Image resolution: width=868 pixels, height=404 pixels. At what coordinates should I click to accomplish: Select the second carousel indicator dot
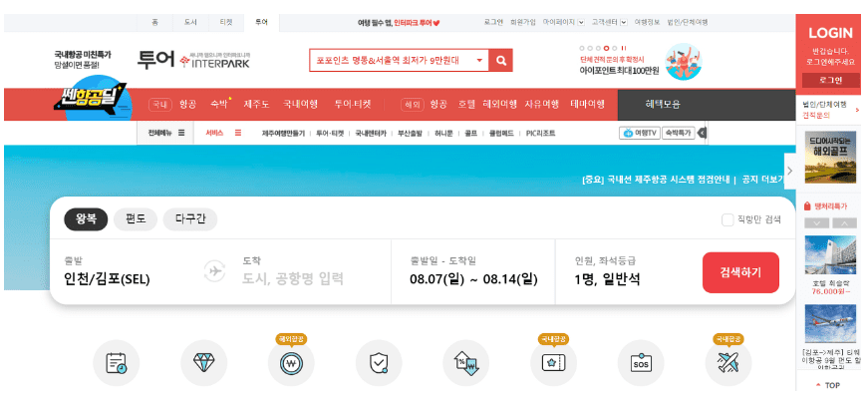[590, 48]
